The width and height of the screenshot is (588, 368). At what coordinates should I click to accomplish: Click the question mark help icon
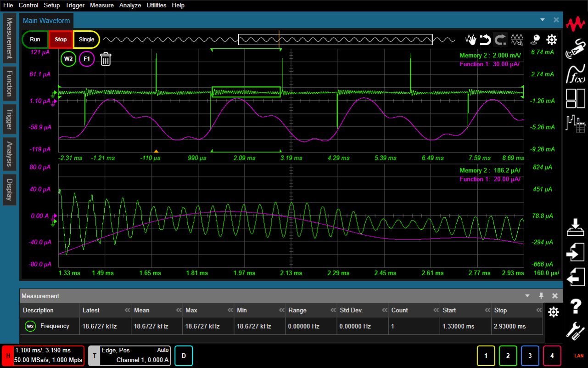point(576,306)
